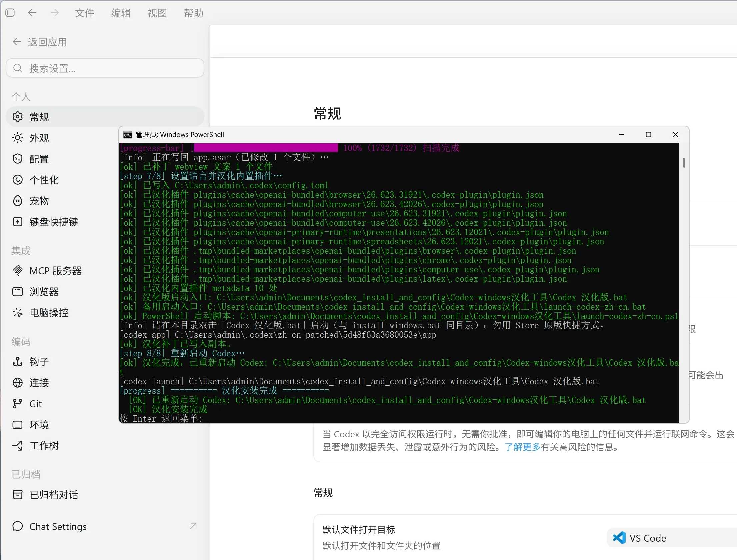
Task: Click the sun icon for 外观
Action: click(x=17, y=138)
